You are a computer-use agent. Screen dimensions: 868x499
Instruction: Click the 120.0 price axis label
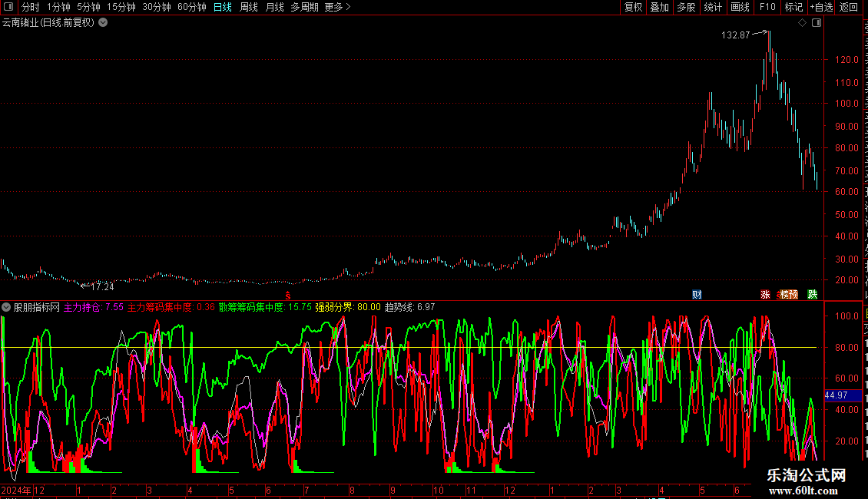point(847,59)
